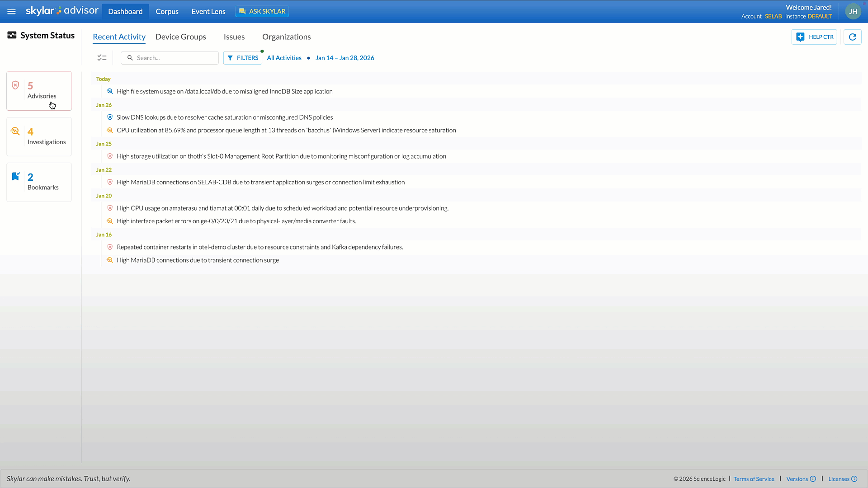Select the Jan 14 – Jan 28 date range
868x488 pixels.
coord(344,58)
